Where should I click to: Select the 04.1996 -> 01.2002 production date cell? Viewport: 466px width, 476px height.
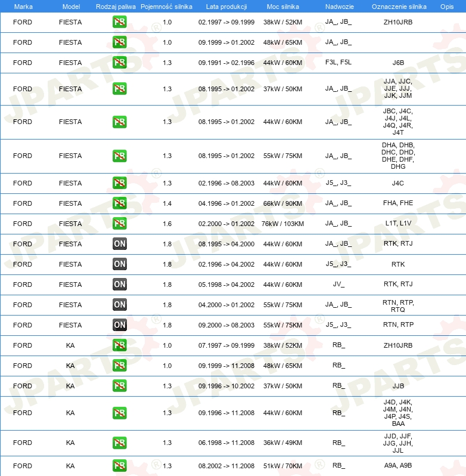pyautogui.click(x=226, y=203)
